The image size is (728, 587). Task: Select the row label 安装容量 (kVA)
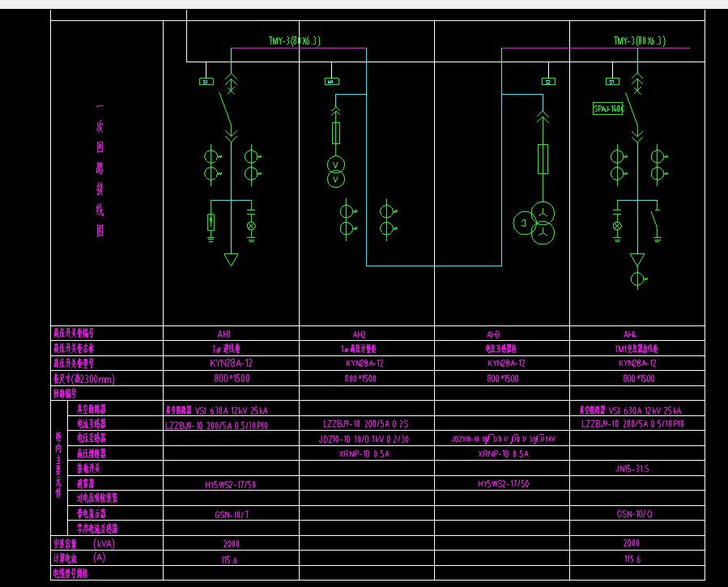coord(84,543)
